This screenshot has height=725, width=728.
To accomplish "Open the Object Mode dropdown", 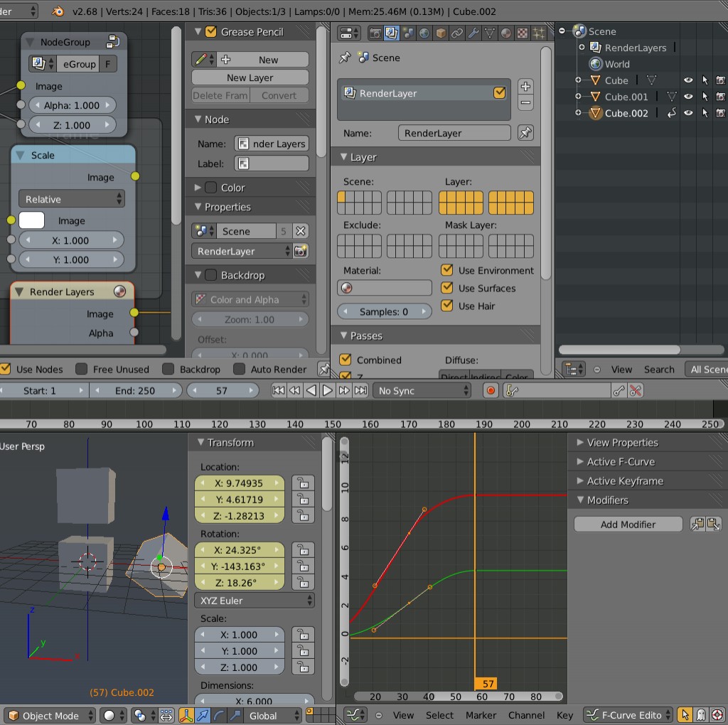I will click(46, 716).
